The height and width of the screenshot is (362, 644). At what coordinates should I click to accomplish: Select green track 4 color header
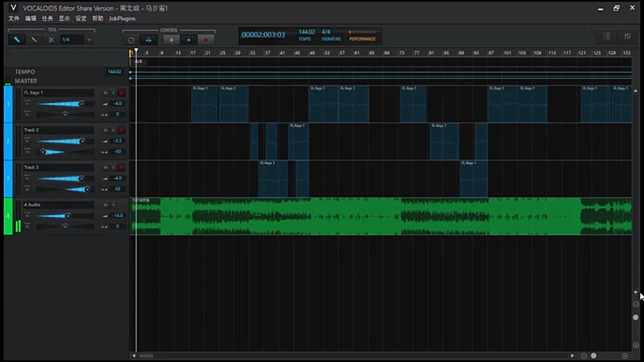[x=8, y=216]
